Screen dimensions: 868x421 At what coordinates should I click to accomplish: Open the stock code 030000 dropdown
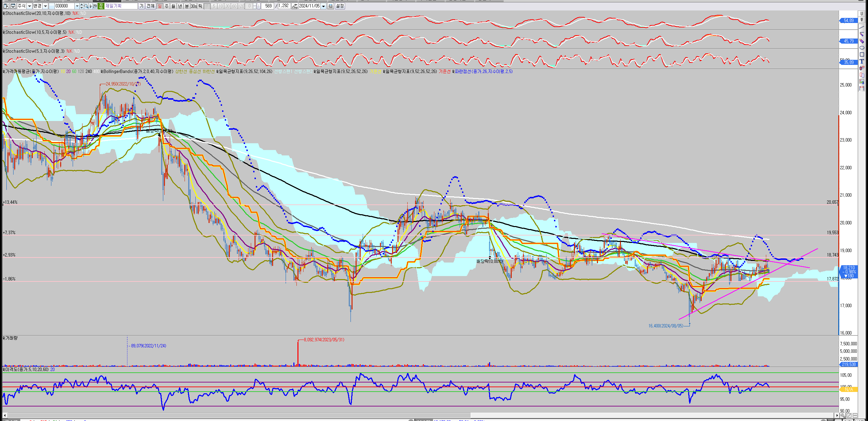pos(77,6)
